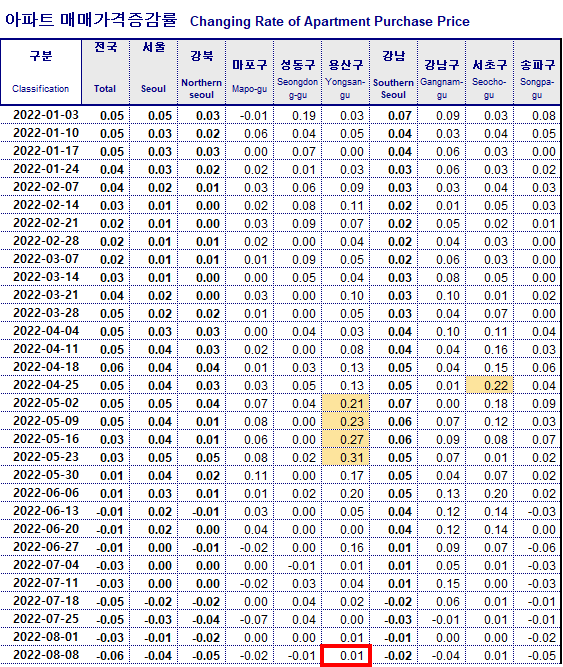Click the '용산구 Yongsan-gu' column header
This screenshot has height=667, width=563.
coord(345,72)
